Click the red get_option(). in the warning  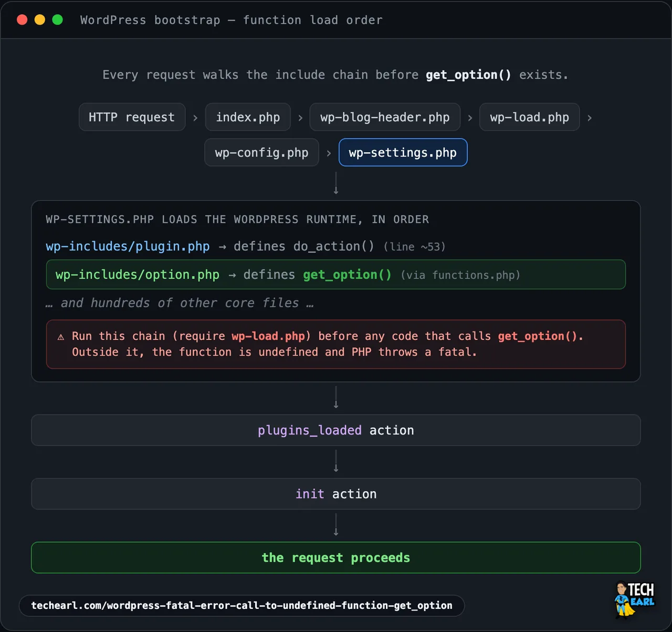point(541,336)
